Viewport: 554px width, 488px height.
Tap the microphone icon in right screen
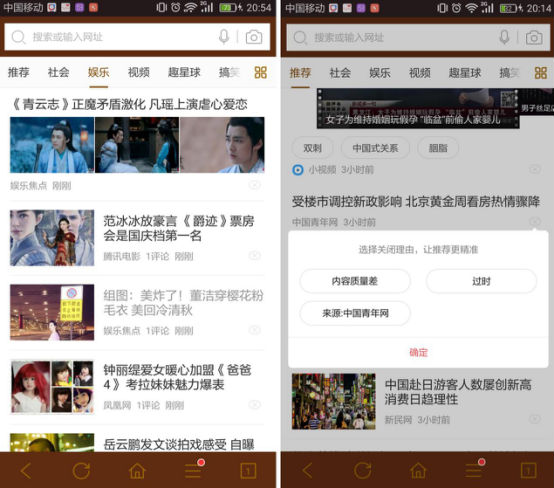pyautogui.click(x=505, y=37)
